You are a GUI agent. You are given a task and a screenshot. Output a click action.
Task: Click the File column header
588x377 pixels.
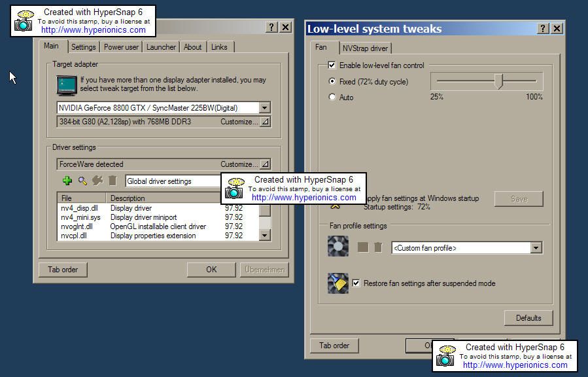click(81, 198)
